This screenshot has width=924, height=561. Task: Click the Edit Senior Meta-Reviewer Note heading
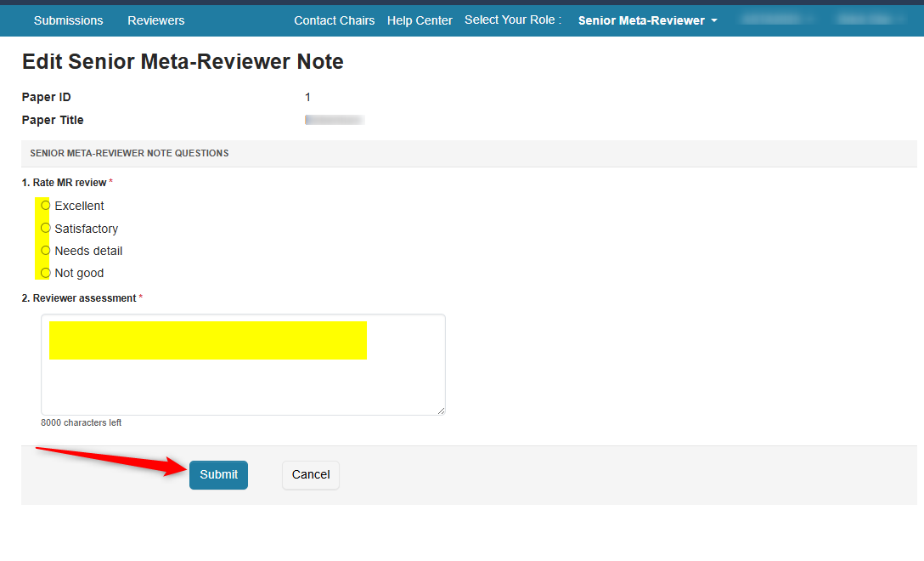tap(182, 60)
